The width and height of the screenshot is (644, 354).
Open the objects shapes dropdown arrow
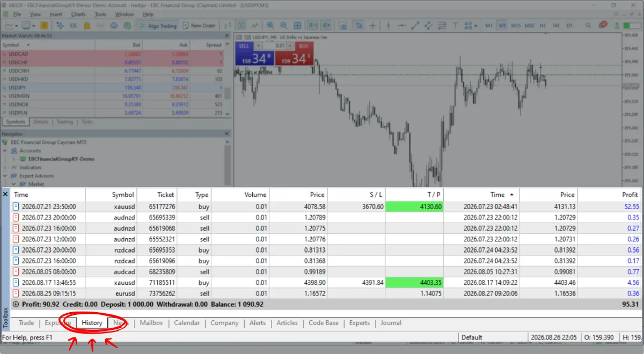(x=475, y=25)
